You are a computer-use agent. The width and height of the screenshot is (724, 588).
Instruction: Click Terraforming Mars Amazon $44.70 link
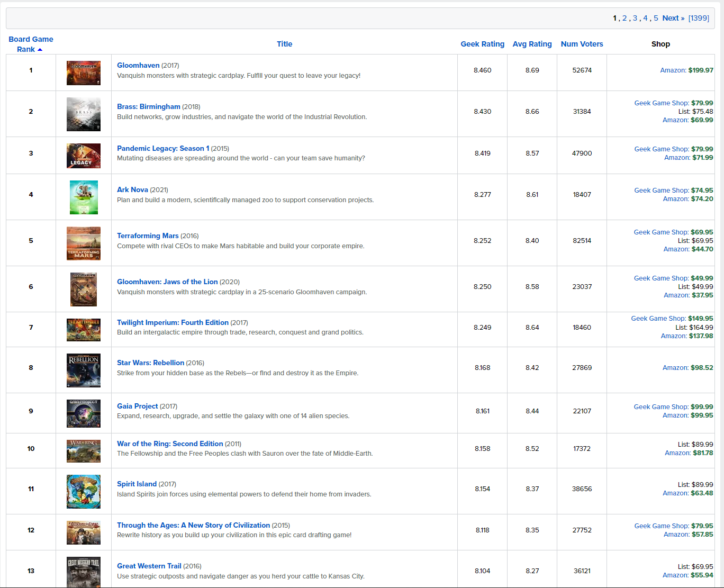(x=689, y=249)
